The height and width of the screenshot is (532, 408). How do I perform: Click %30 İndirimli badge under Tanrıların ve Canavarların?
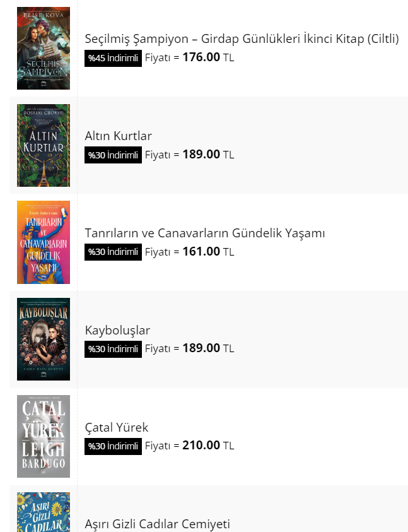tap(113, 252)
